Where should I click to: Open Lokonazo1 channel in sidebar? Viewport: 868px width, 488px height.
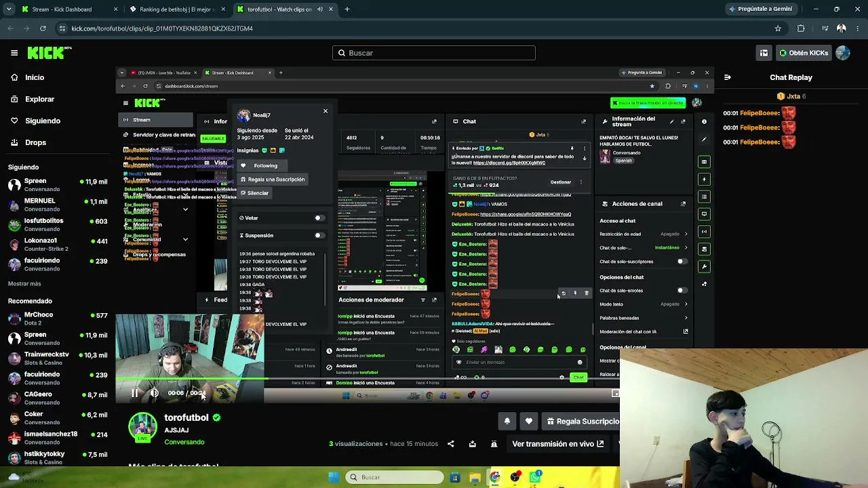(58, 244)
